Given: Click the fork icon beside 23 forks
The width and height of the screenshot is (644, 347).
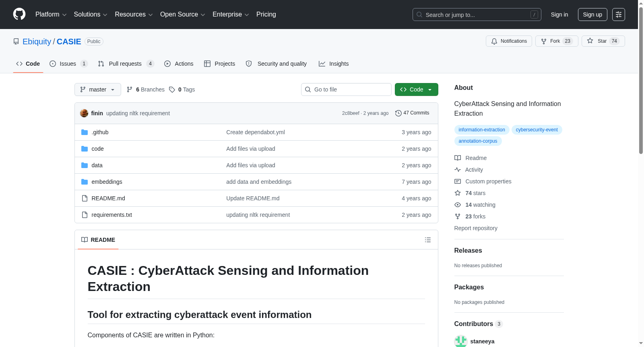Looking at the screenshot, I should click(458, 216).
